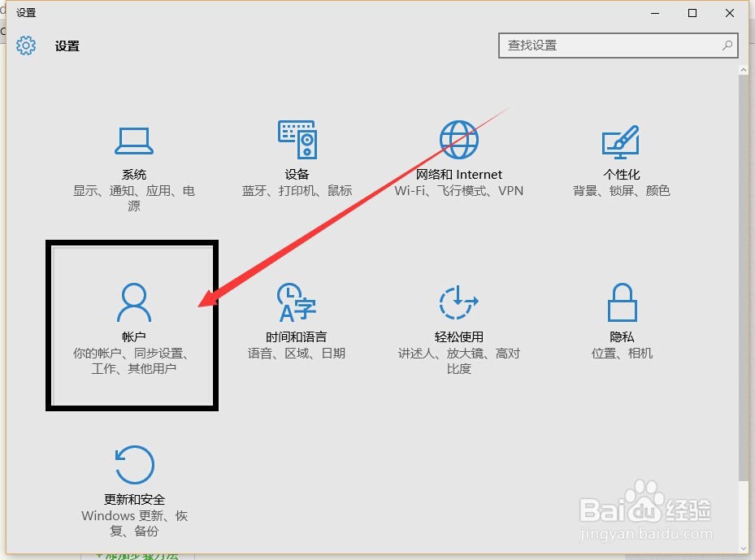755x560 pixels.
Task: Click the circular refresh icon above 更新和安全
Action: tap(133, 465)
